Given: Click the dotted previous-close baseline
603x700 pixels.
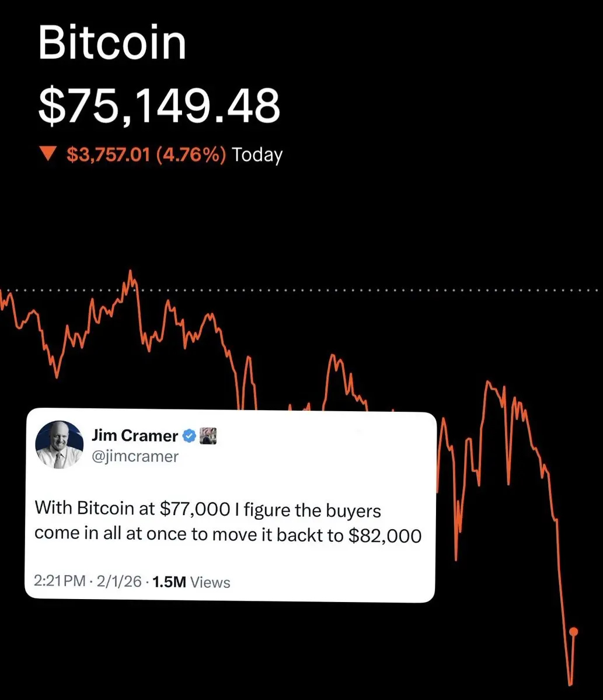Looking at the screenshot, I should pyautogui.click(x=301, y=290).
